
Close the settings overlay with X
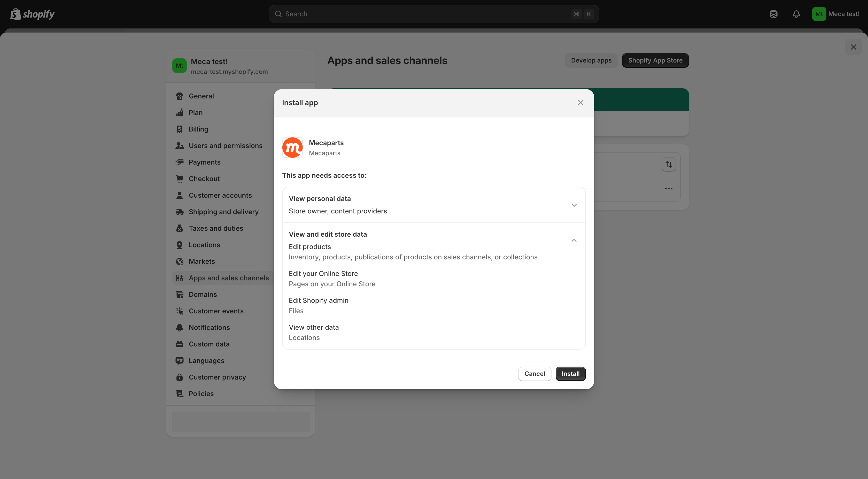(x=853, y=47)
